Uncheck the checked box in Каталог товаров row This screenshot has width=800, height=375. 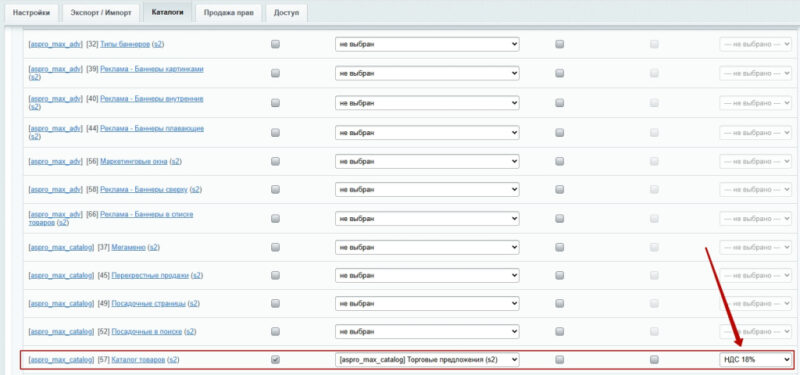click(276, 360)
